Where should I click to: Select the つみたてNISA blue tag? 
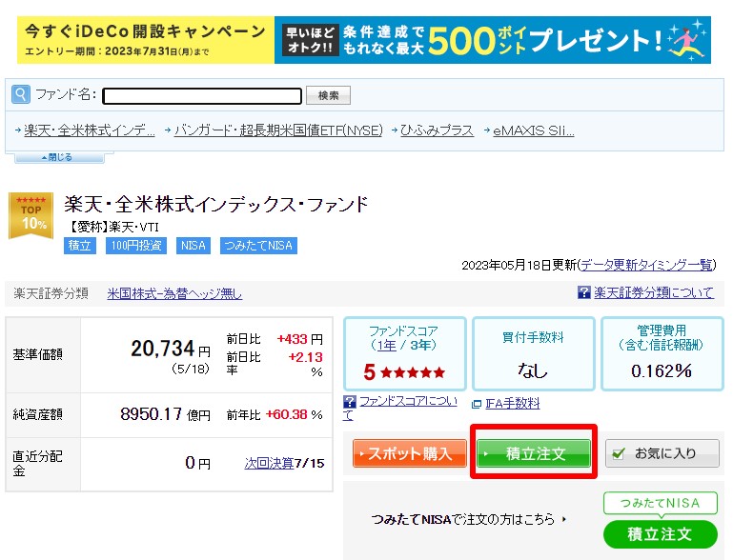pyautogui.click(x=258, y=246)
